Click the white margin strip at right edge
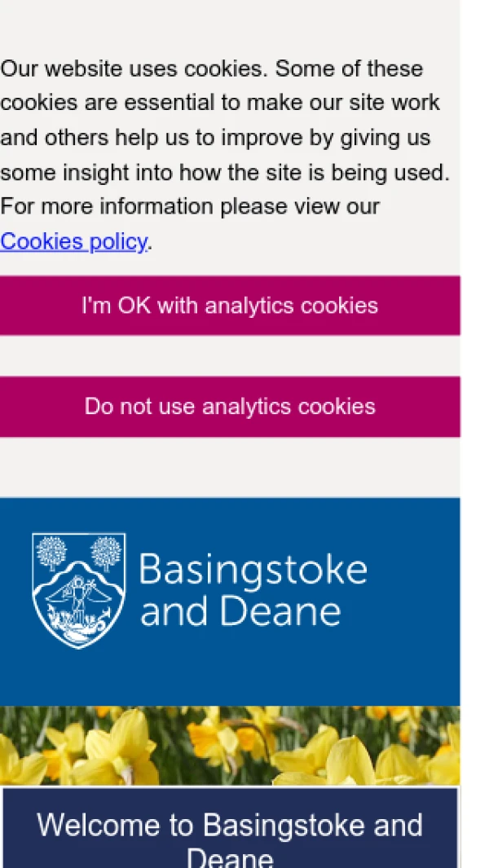The height and width of the screenshot is (868, 489). (474, 408)
